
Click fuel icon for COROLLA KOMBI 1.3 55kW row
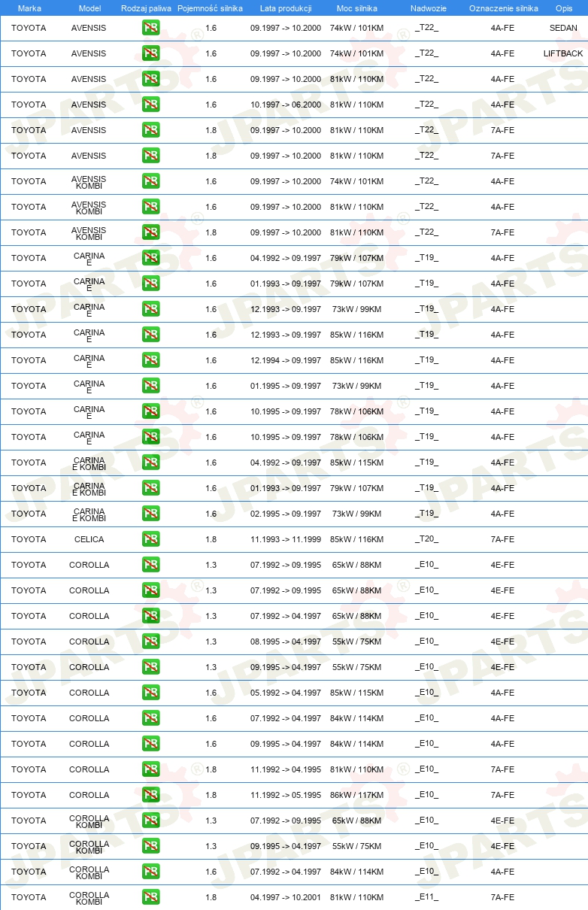[150, 846]
